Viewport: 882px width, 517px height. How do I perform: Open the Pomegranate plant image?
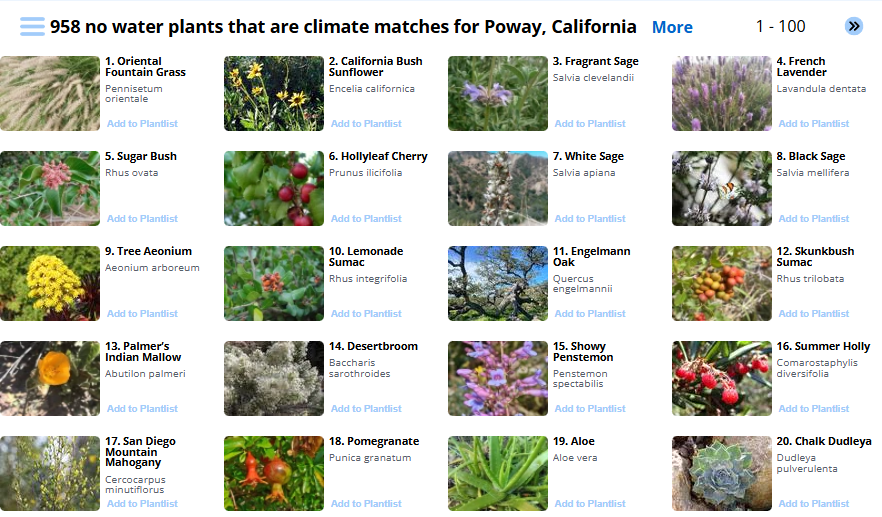274,473
